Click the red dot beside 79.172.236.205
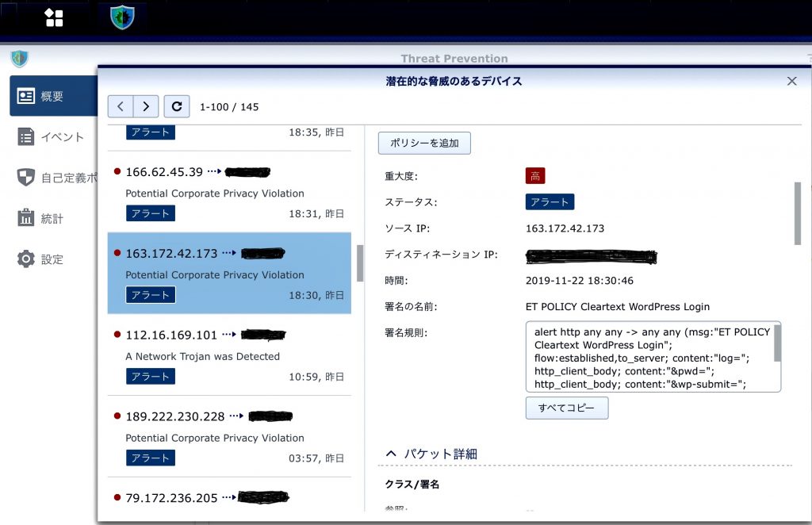Viewport: 812px width, 525px height. click(x=117, y=497)
